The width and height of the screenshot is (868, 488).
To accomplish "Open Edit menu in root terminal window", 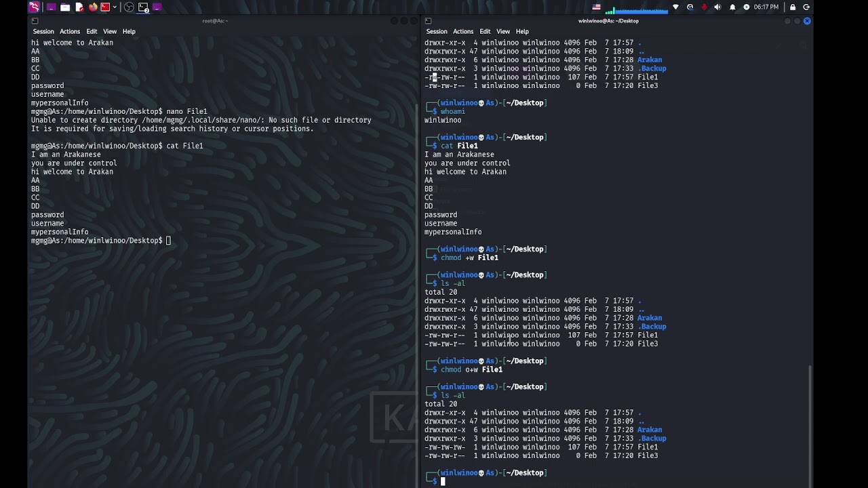I will tap(92, 31).
